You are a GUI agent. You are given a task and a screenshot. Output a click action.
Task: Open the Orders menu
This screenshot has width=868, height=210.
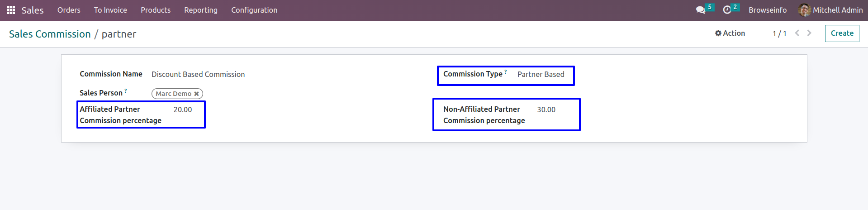coord(69,10)
